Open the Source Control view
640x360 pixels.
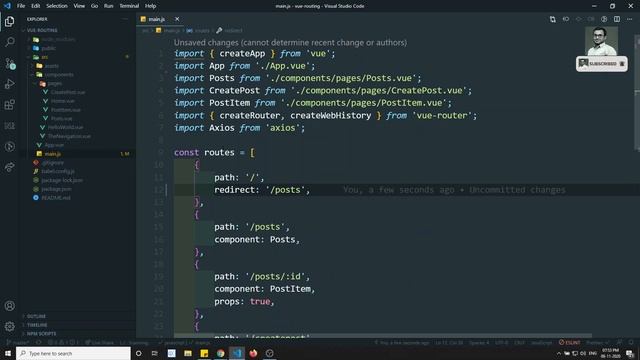pyautogui.click(x=9, y=63)
